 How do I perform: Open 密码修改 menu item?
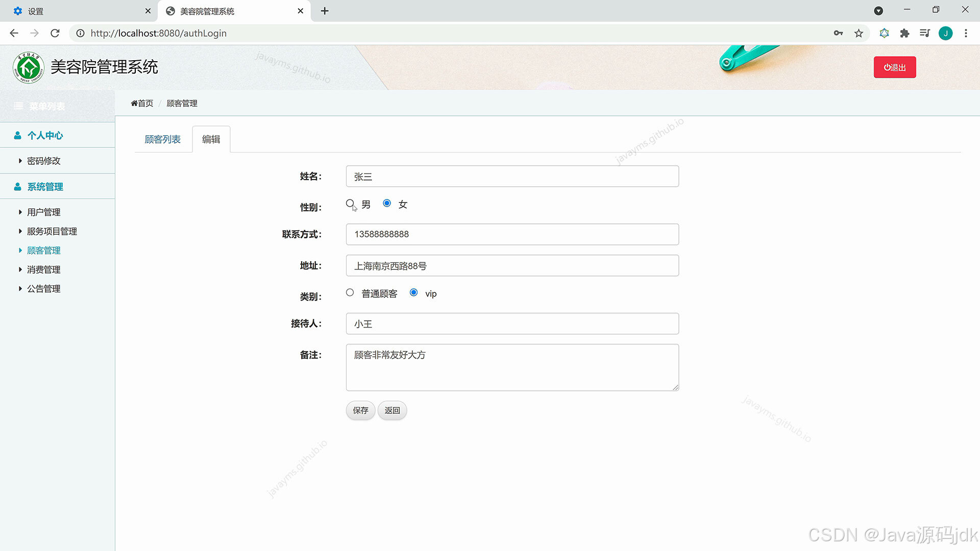point(44,161)
